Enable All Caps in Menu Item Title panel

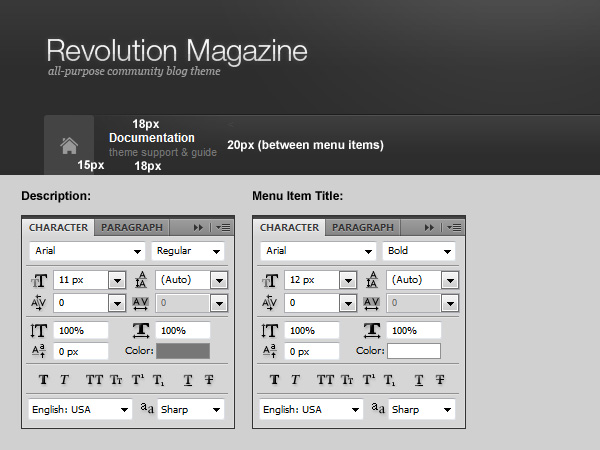click(x=325, y=380)
